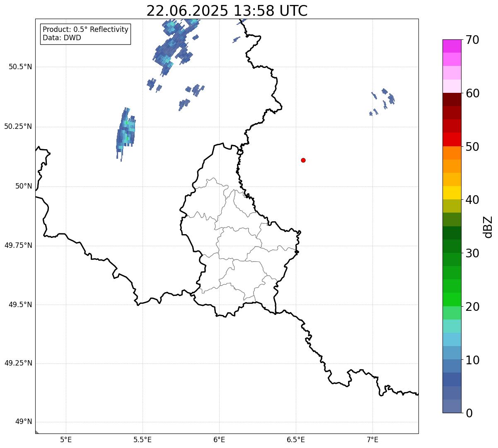Pick the bright red swatch just above 50

(452, 140)
